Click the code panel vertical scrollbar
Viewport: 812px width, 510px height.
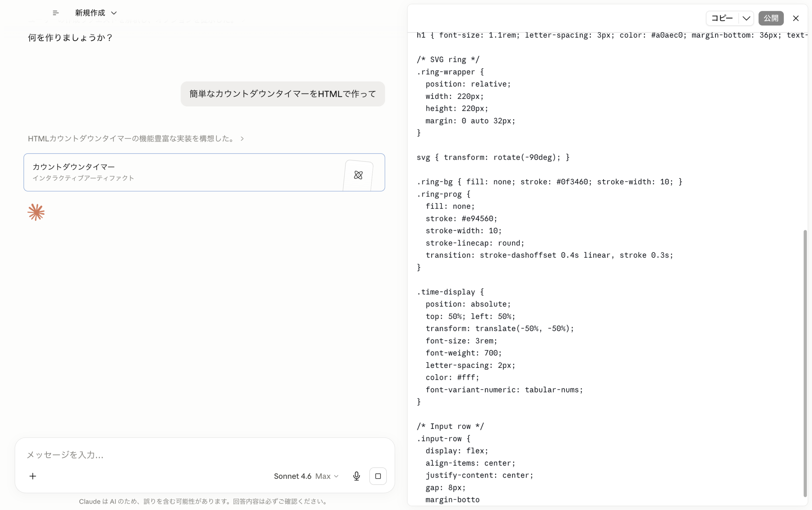pos(805,363)
